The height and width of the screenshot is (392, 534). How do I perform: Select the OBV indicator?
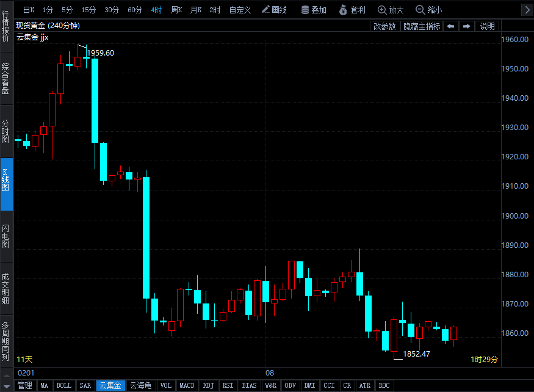pyautogui.click(x=290, y=385)
